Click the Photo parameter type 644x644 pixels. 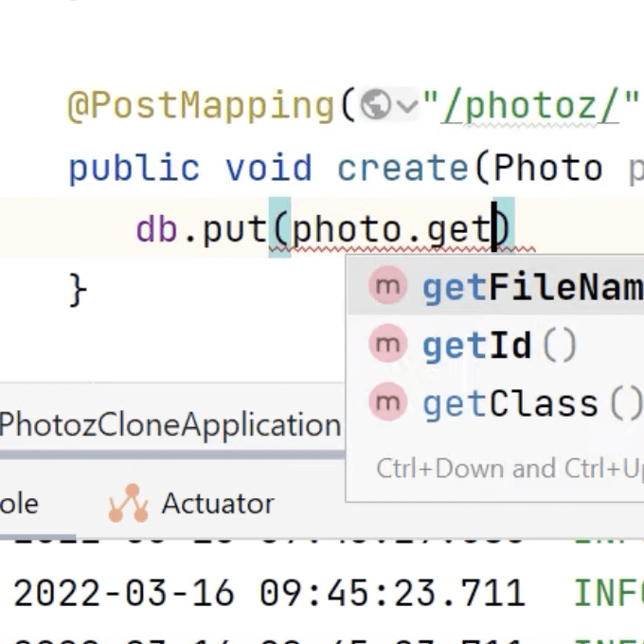548,168
